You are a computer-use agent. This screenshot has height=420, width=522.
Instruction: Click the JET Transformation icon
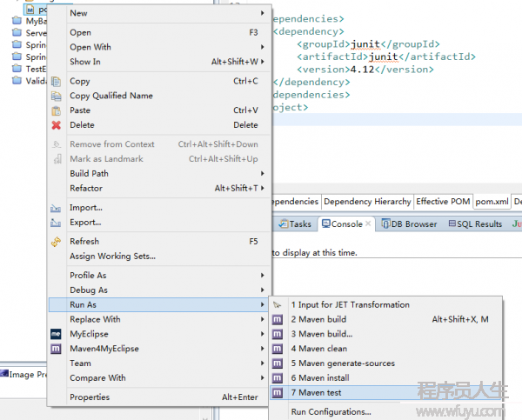coord(277,305)
